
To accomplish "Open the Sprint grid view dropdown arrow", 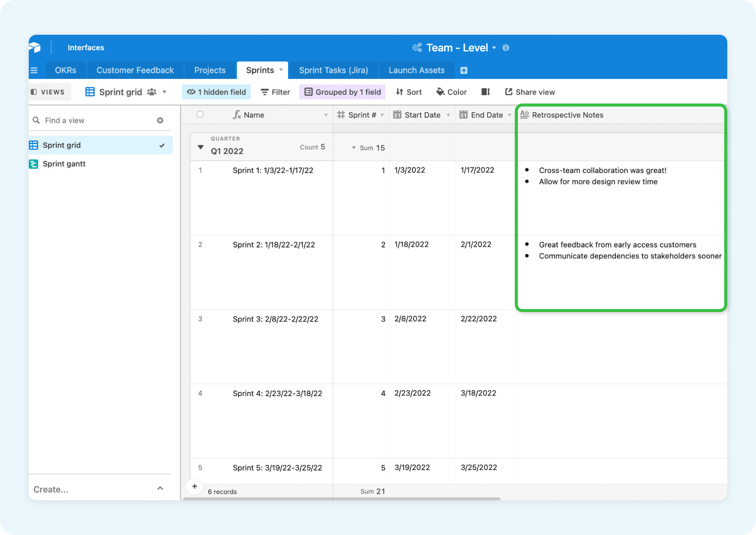I will pos(164,92).
